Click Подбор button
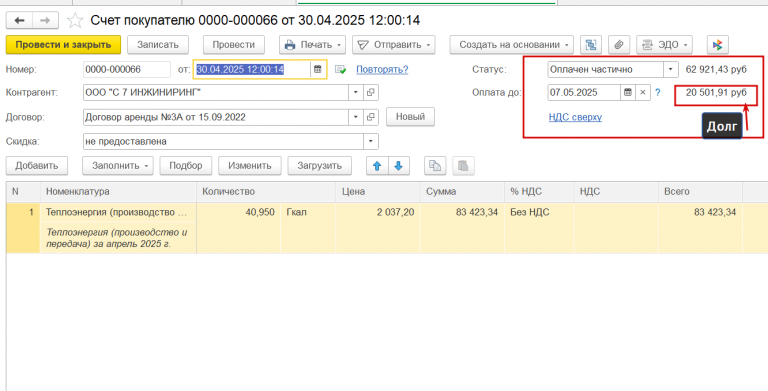The width and height of the screenshot is (768, 391). pyautogui.click(x=186, y=166)
